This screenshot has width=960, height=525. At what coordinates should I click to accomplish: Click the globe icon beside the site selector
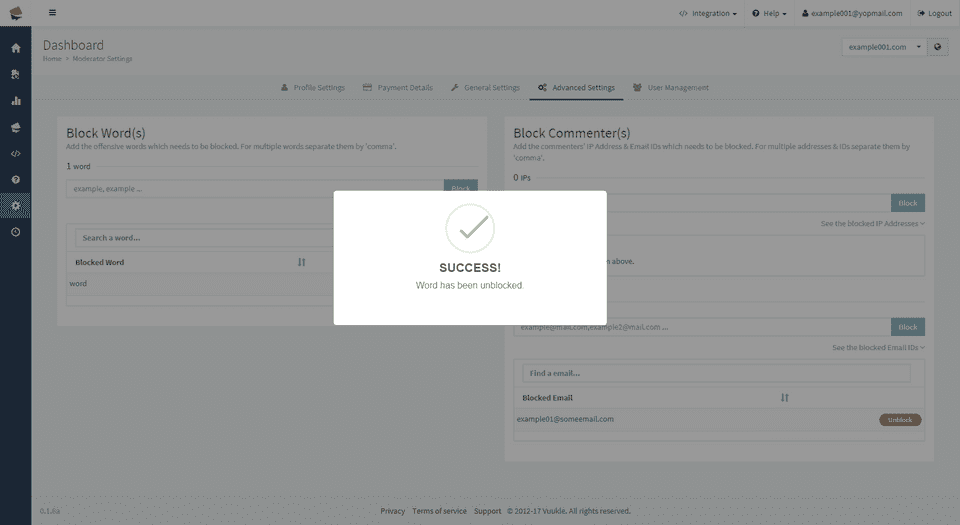[x=937, y=47]
